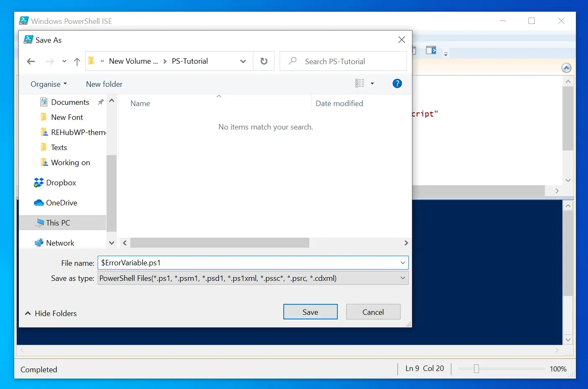Screen dimensions: 588x389
Task: Sort by Date modified column
Action: click(x=339, y=104)
